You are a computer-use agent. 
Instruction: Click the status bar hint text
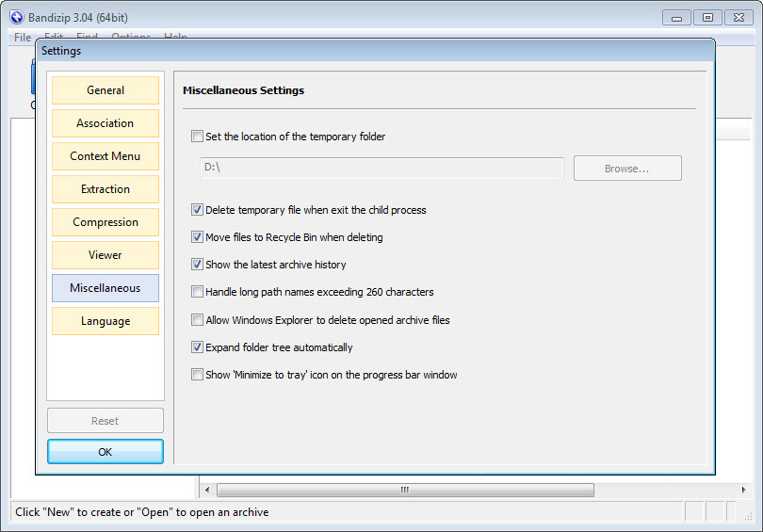pos(141,512)
